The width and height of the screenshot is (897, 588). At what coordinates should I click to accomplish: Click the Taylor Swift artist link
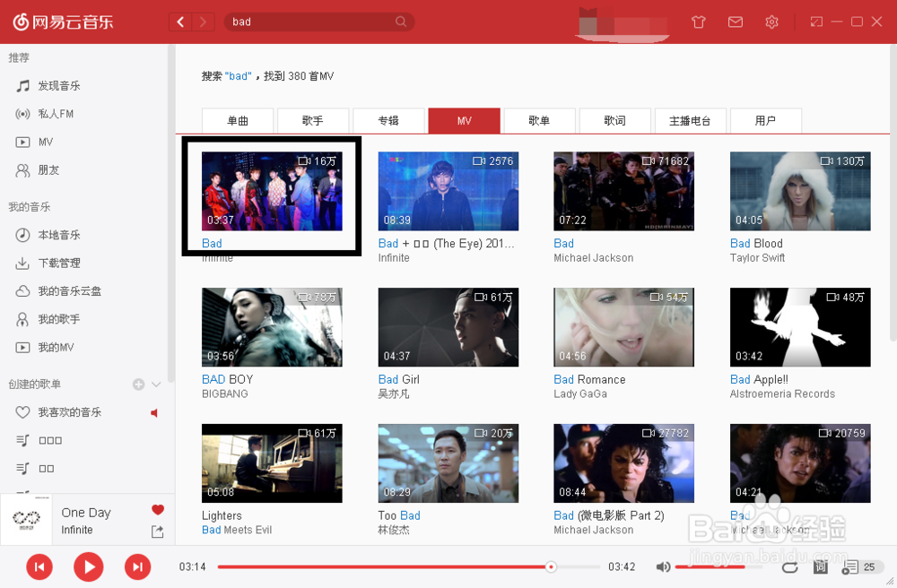tap(757, 258)
